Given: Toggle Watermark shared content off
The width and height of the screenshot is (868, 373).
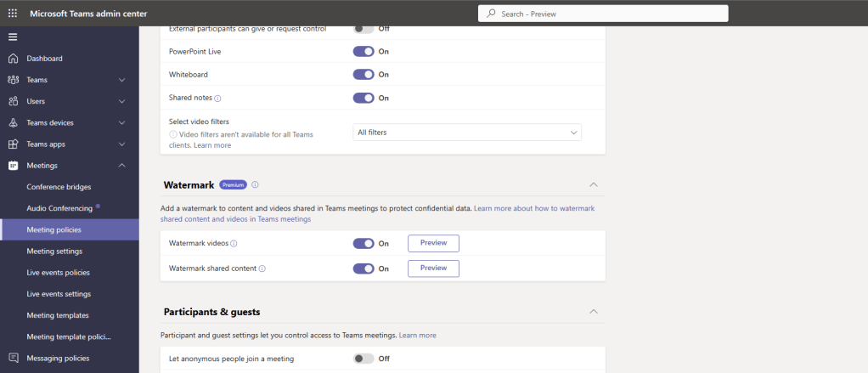Looking at the screenshot, I should pyautogui.click(x=364, y=268).
